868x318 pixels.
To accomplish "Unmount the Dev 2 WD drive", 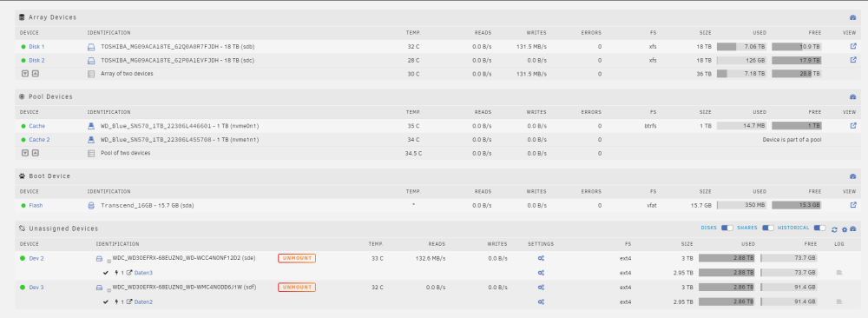I will 297,258.
